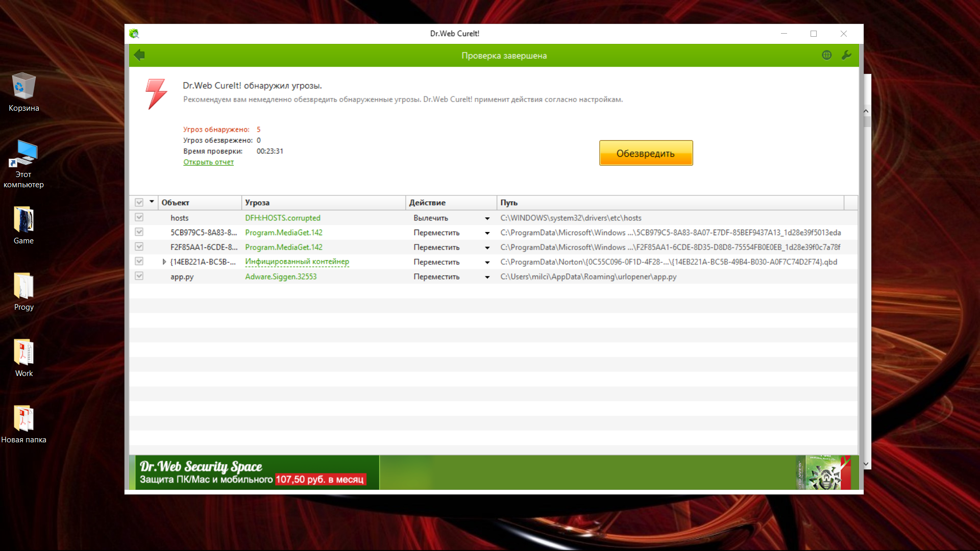Click the scan time value 00:23:31
Screen dimensions: 980x551
click(270, 151)
